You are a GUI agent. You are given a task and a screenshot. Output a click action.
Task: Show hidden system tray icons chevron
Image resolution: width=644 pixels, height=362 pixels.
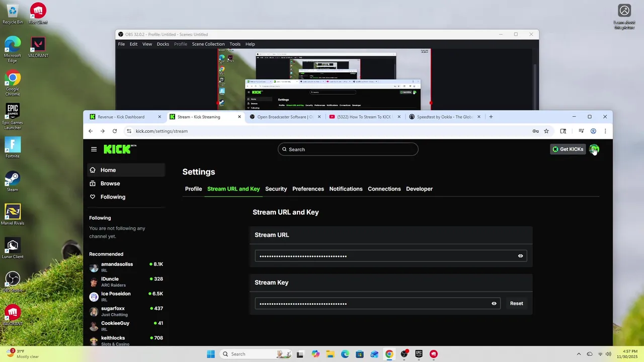579,354
